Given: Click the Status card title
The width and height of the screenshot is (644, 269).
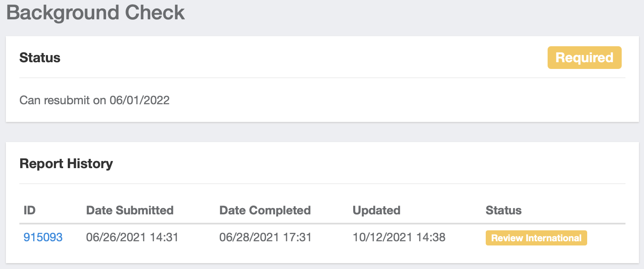Looking at the screenshot, I should [40, 58].
